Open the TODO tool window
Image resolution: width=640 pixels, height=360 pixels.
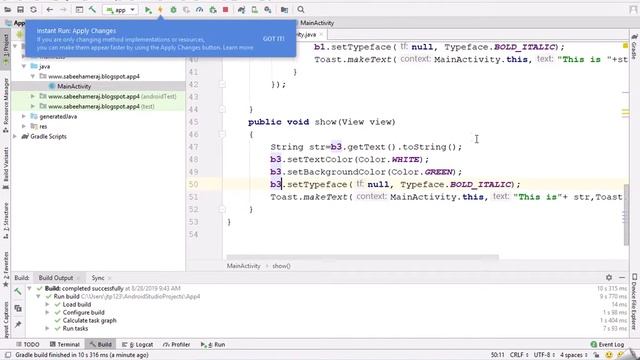28,344
